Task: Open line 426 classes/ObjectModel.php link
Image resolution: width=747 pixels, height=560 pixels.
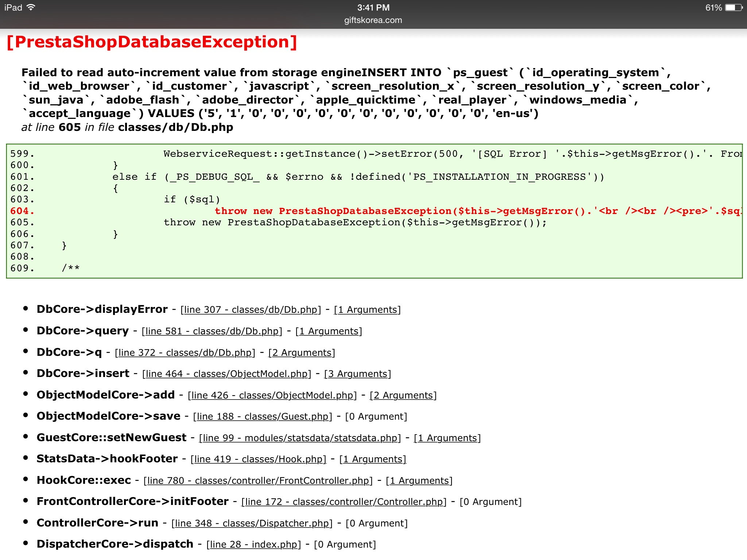Action: [x=272, y=395]
